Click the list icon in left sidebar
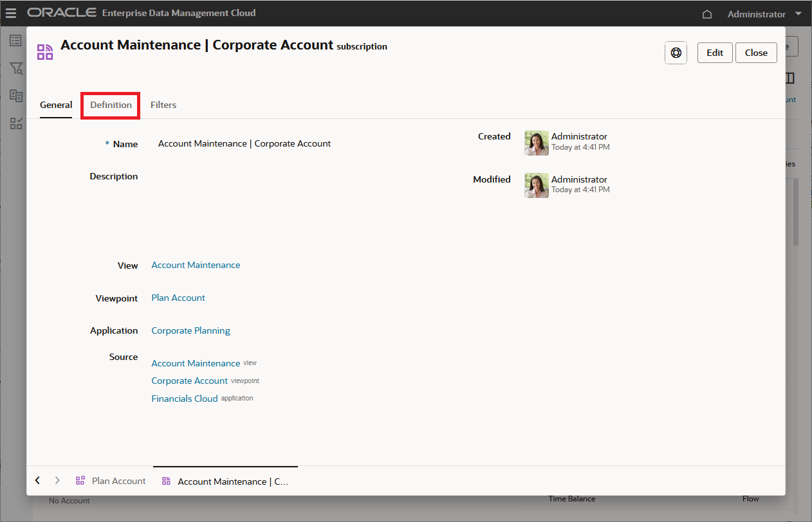The height and width of the screenshot is (522, 812). (15, 40)
